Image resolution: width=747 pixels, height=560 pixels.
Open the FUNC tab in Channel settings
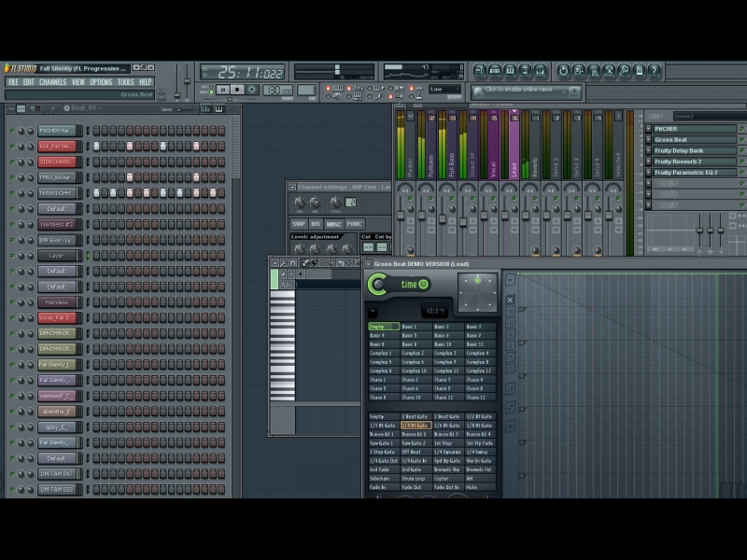click(354, 224)
